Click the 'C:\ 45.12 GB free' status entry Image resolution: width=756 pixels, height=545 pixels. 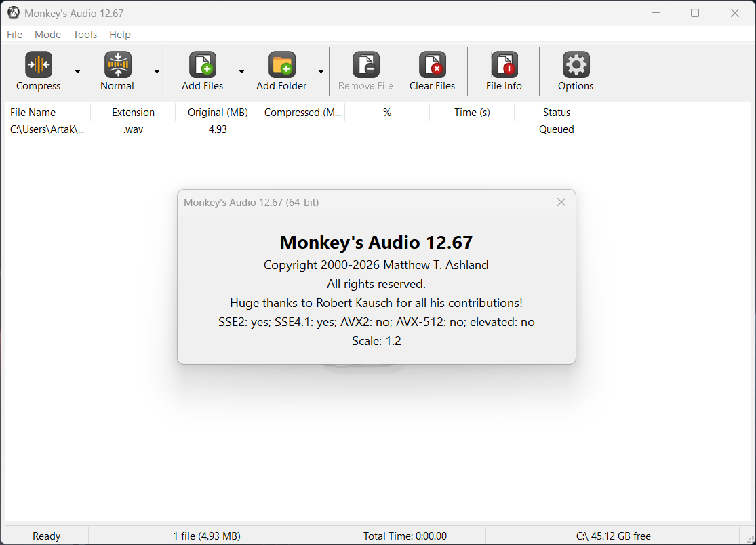[614, 536]
